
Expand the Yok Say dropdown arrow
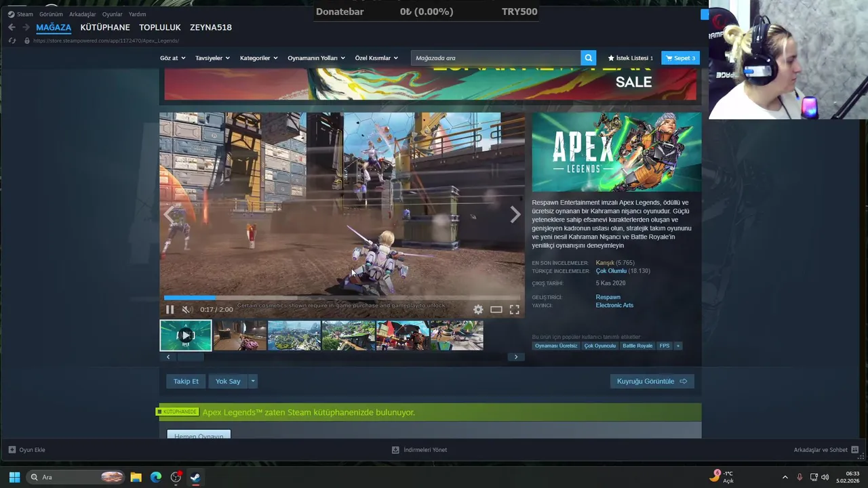(253, 381)
